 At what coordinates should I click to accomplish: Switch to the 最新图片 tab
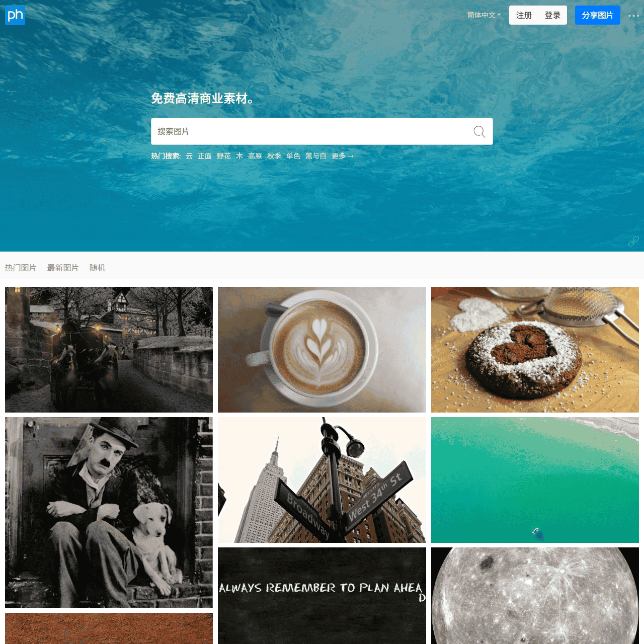pos(63,268)
